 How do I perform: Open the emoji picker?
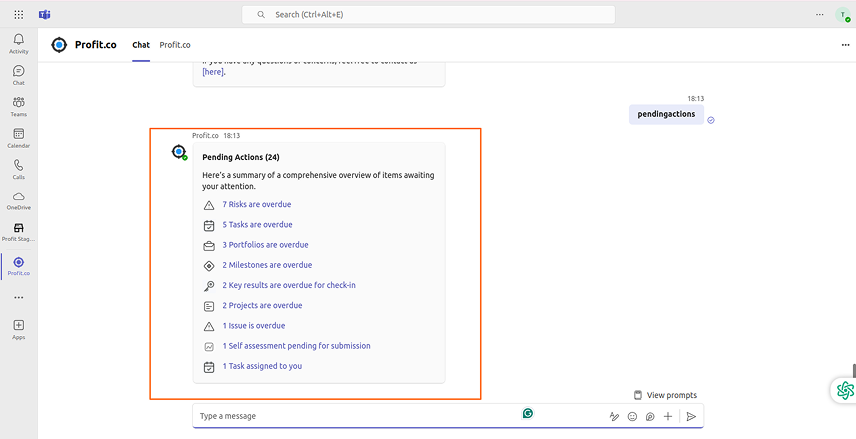click(x=632, y=417)
